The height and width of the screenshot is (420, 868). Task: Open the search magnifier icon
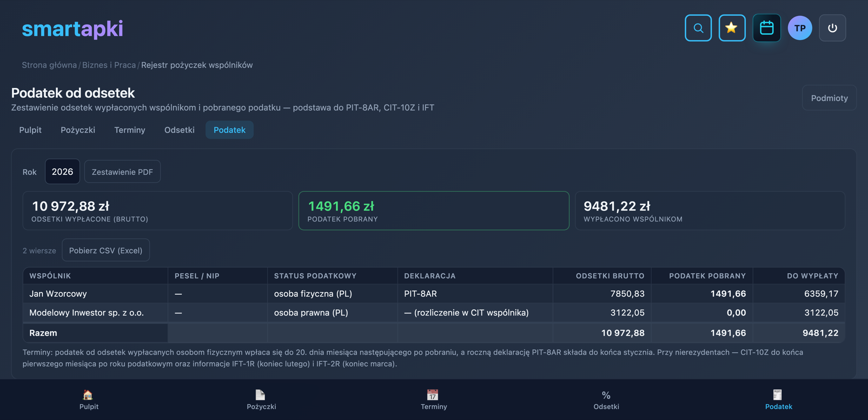tap(698, 28)
